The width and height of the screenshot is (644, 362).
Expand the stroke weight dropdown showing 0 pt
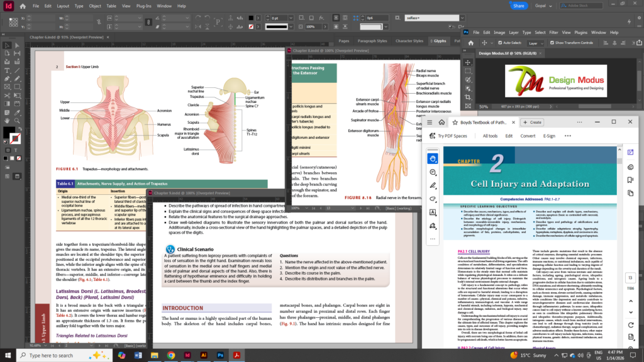(x=291, y=18)
